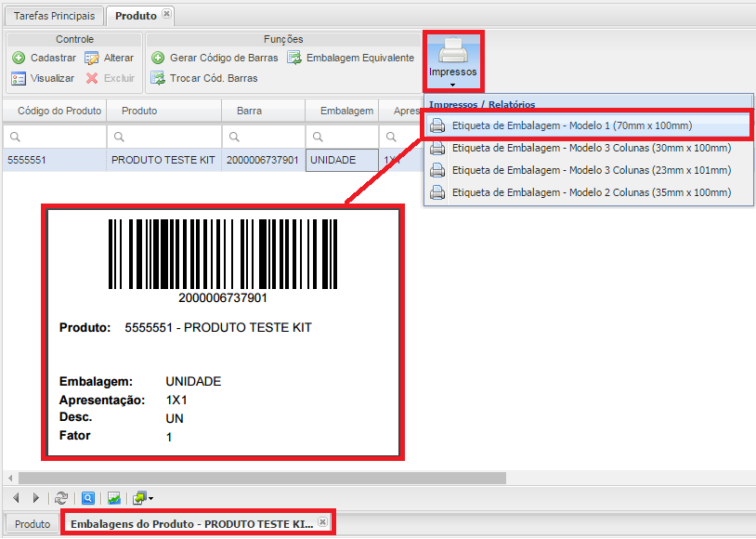Close the Embalagens do Produto tab
The width and height of the screenshot is (756, 539).
point(323,521)
